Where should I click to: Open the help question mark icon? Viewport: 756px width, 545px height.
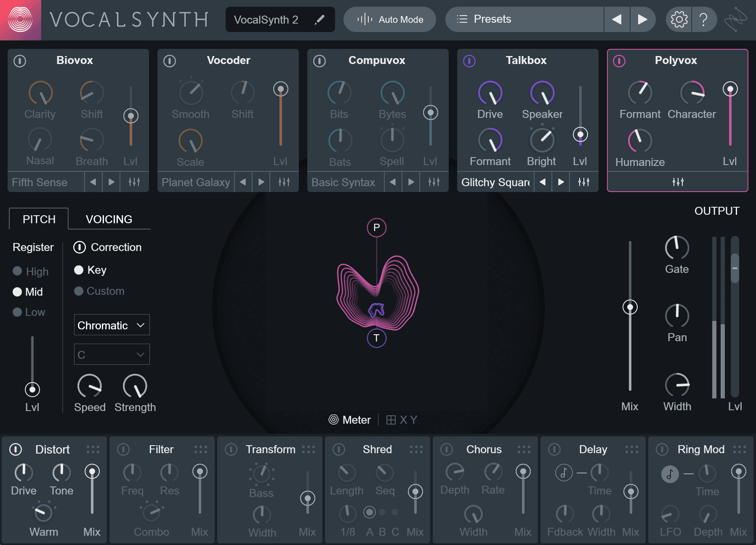click(x=703, y=19)
